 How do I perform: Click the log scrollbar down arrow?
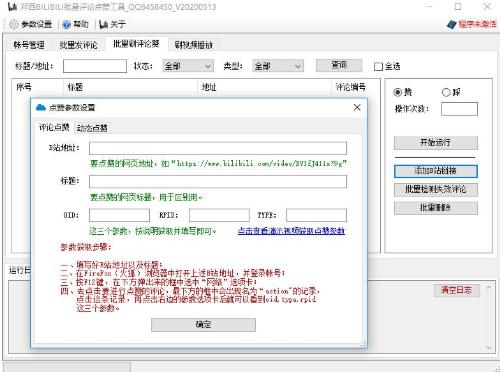pos(489,347)
